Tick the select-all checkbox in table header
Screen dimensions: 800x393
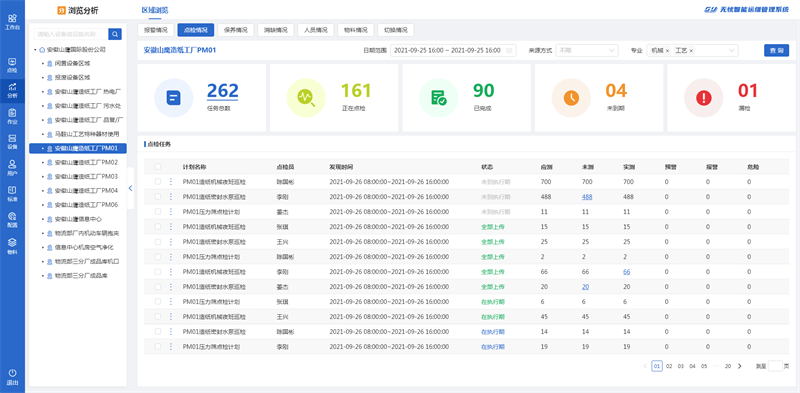coord(158,167)
